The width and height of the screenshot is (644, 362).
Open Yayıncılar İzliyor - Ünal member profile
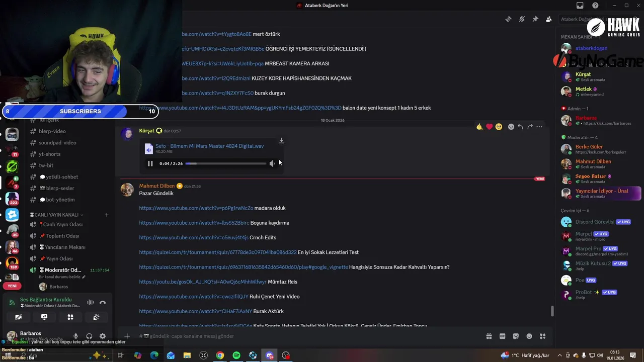(601, 193)
